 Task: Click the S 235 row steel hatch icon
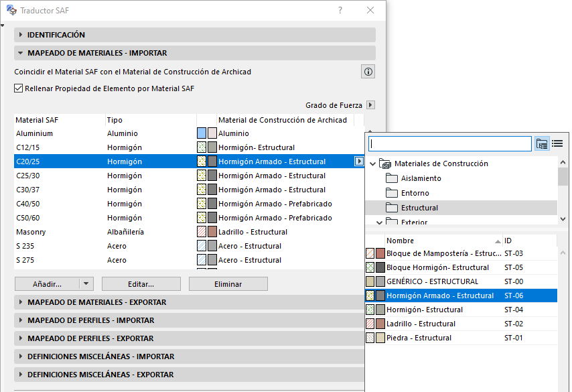pyautogui.click(x=202, y=246)
